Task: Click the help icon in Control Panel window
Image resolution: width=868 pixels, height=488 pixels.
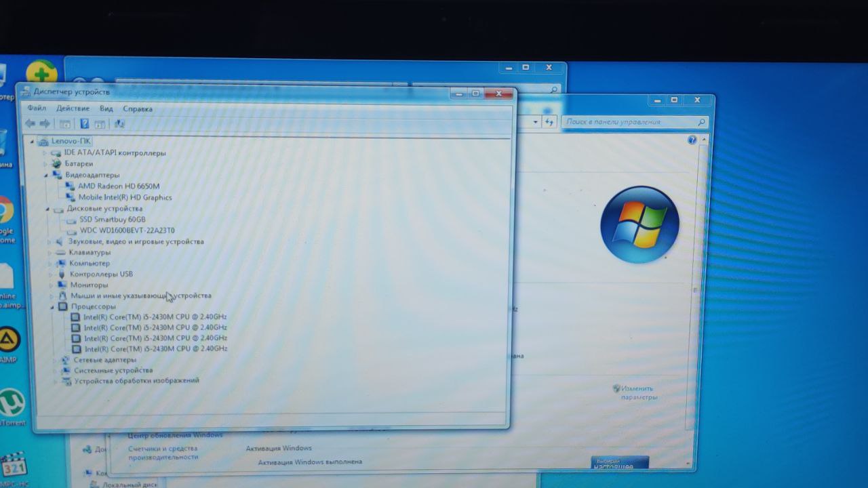Action: coord(692,140)
